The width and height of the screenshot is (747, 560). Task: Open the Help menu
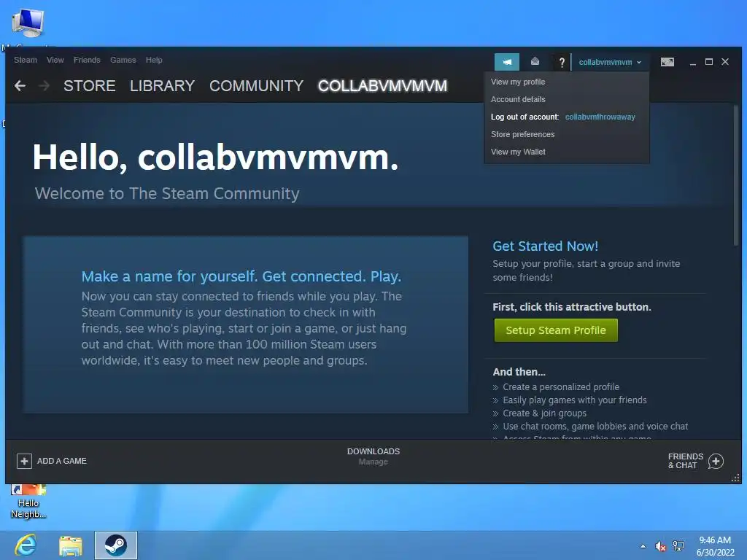[x=154, y=60]
